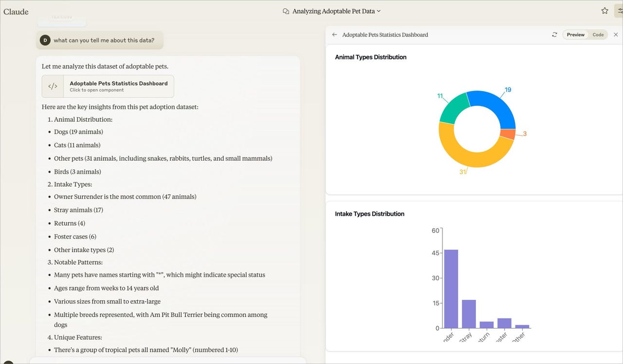623x364 pixels.
Task: Click Owner Surrender most common line
Action: tap(125, 197)
